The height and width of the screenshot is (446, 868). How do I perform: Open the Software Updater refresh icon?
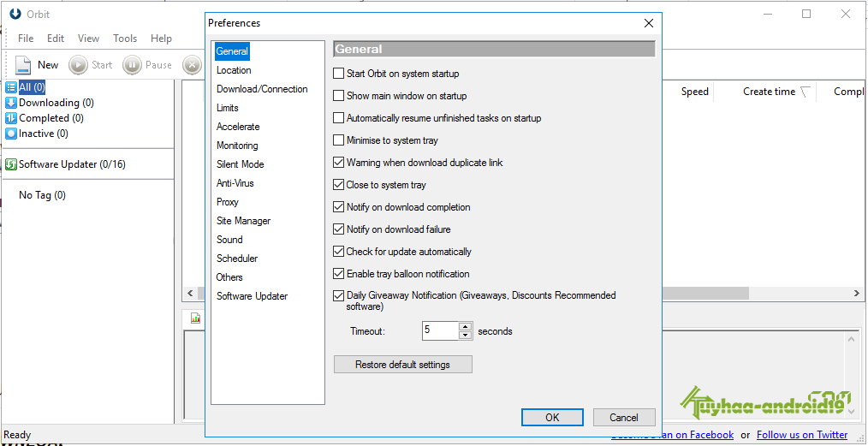(x=11, y=164)
